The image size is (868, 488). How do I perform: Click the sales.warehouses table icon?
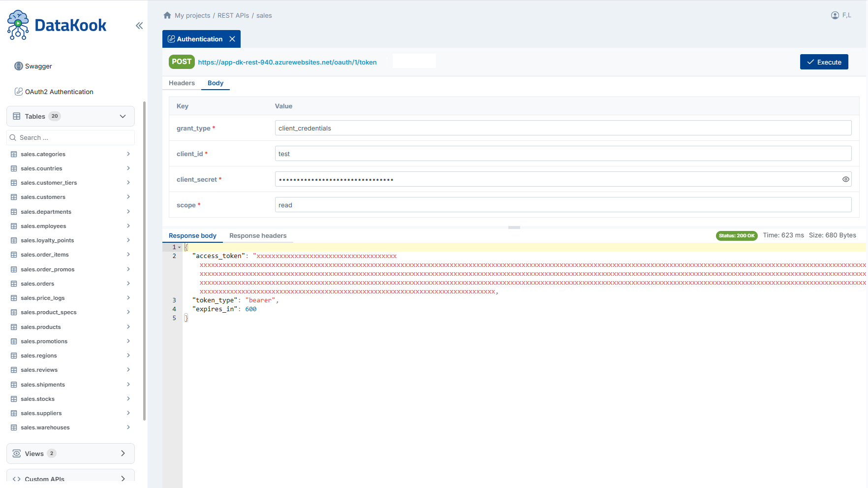click(x=14, y=427)
